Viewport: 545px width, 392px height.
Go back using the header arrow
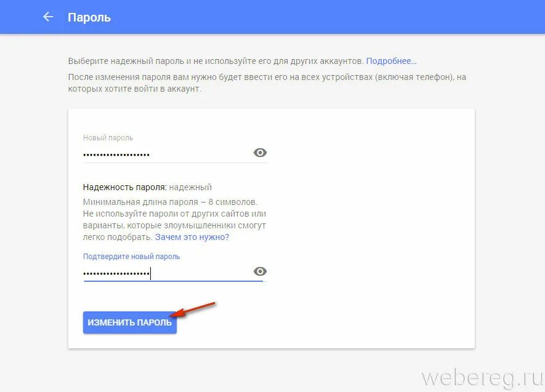pos(48,17)
